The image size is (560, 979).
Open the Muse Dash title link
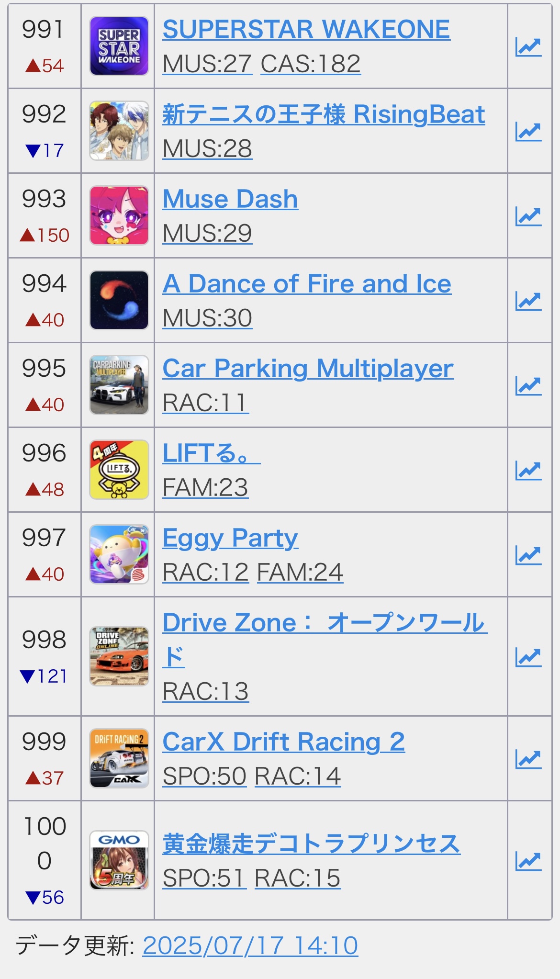point(230,199)
